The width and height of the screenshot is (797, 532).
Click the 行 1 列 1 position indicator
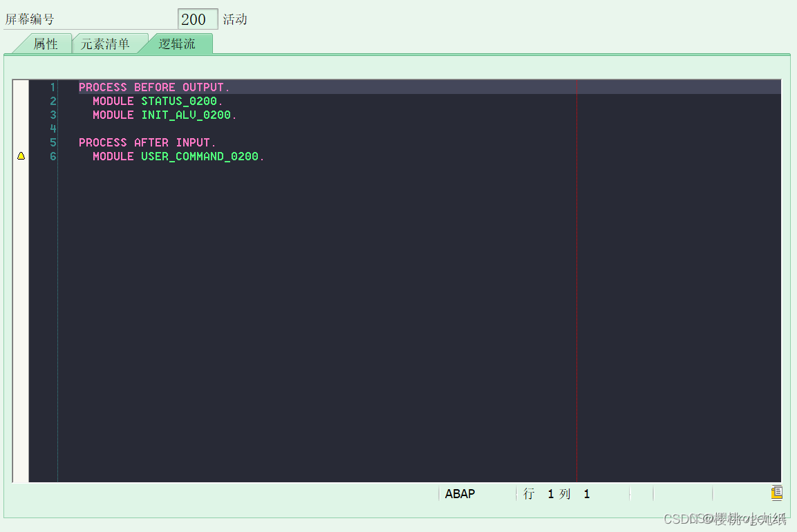coord(556,493)
